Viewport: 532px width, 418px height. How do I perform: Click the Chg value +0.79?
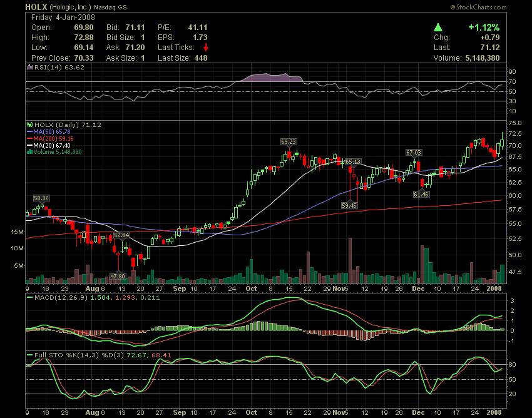click(x=490, y=38)
